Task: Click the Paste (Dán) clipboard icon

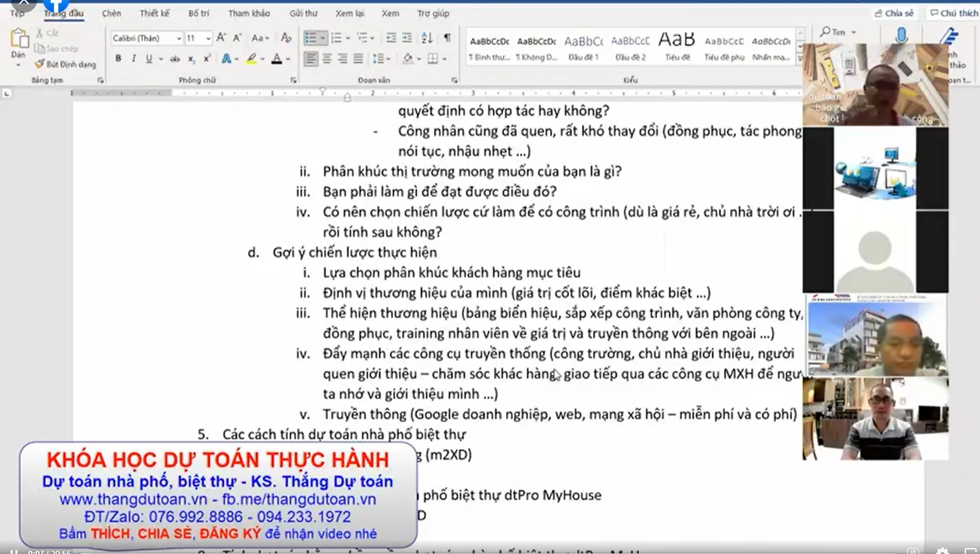Action: click(x=19, y=43)
